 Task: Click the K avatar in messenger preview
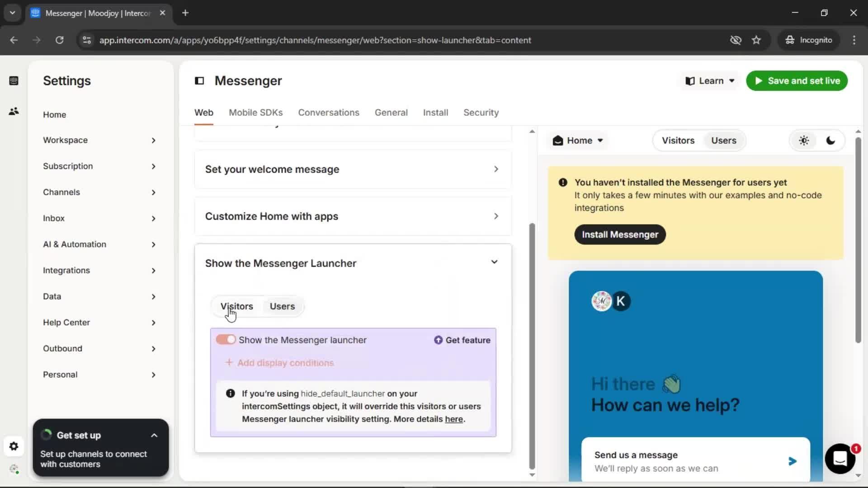621,301
